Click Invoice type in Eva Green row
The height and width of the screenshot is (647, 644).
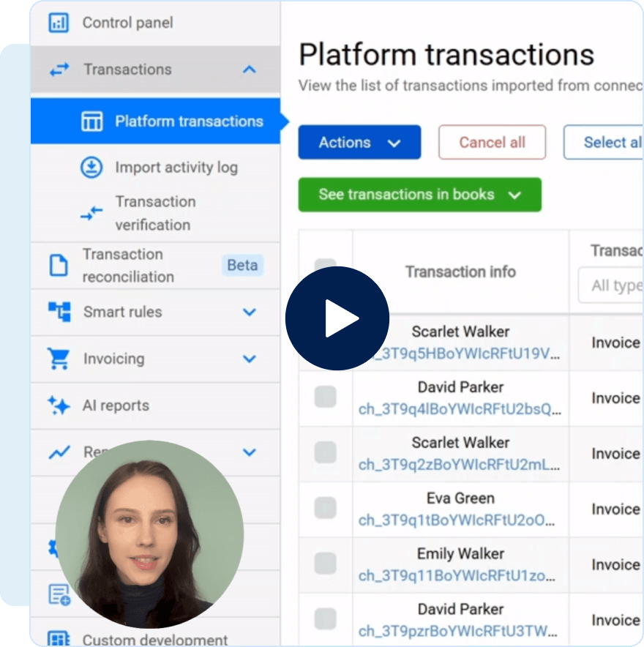click(615, 509)
